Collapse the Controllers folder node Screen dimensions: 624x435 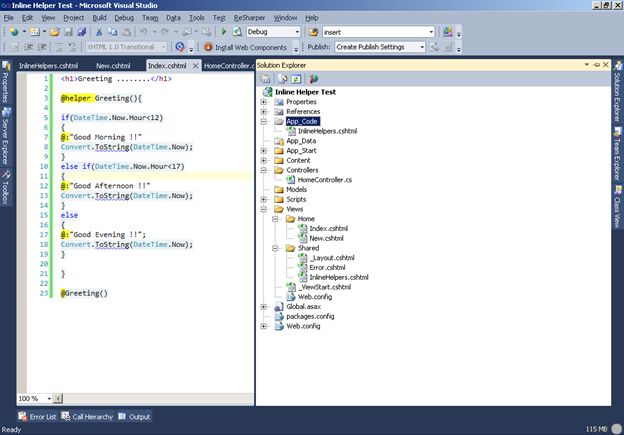(263, 170)
